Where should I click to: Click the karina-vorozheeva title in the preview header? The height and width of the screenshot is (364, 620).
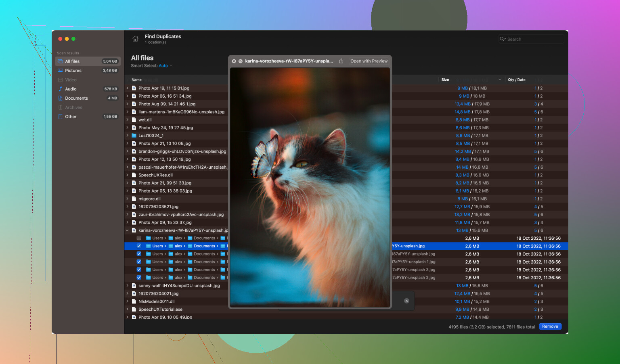289,61
